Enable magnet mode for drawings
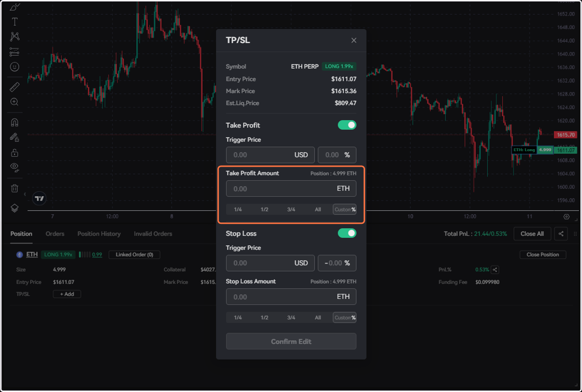The height and width of the screenshot is (392, 582). tap(15, 123)
